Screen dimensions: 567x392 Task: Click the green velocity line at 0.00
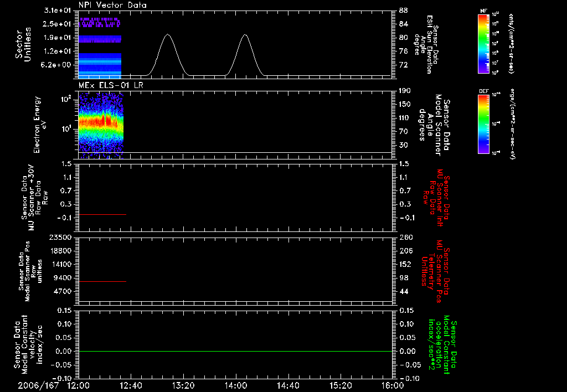235,351
